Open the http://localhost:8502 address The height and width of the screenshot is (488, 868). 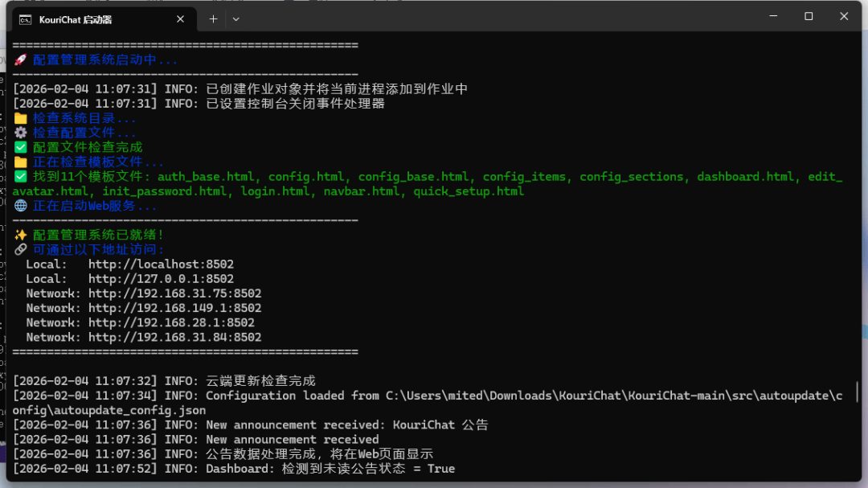[161, 265]
